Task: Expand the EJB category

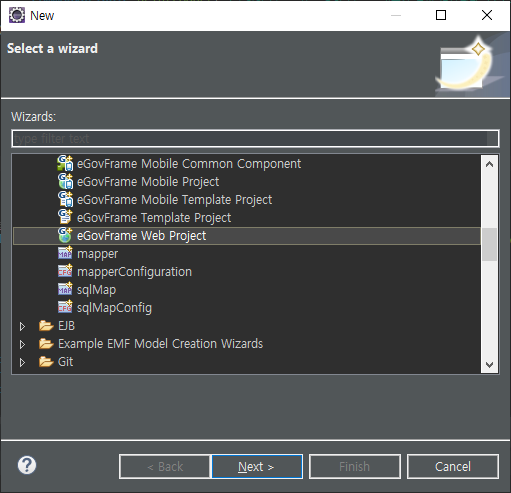Action: coord(22,326)
